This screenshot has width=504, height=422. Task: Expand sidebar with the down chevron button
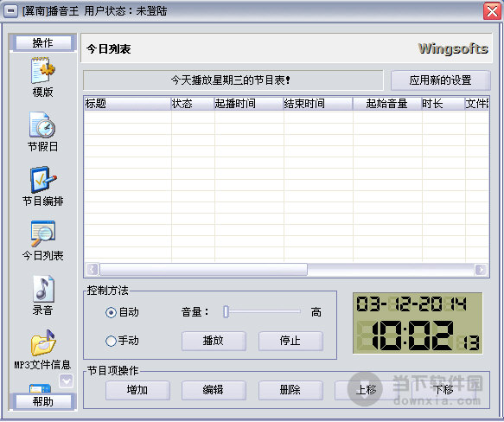tap(67, 381)
